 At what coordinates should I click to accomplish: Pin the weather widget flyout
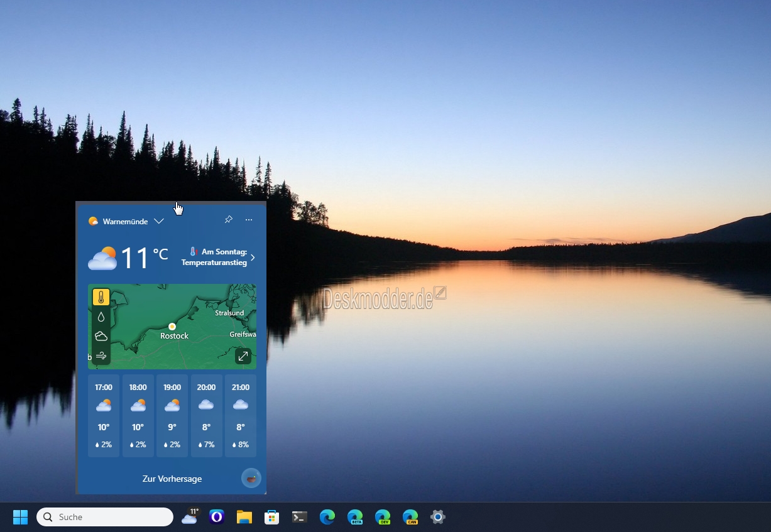pyautogui.click(x=228, y=220)
